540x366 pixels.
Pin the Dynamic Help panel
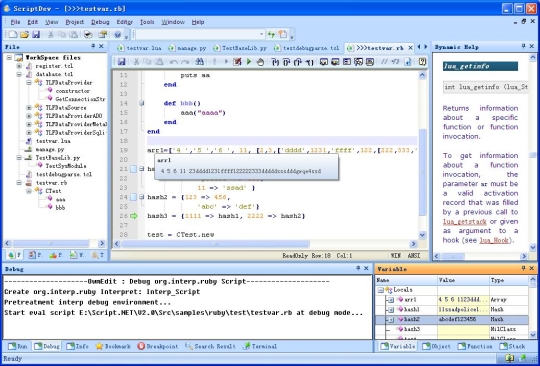(523, 46)
